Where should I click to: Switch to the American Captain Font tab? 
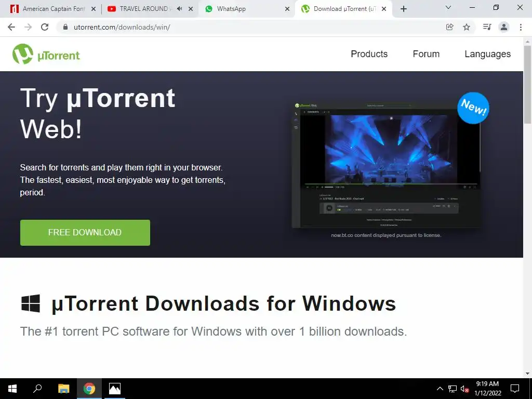(54, 9)
